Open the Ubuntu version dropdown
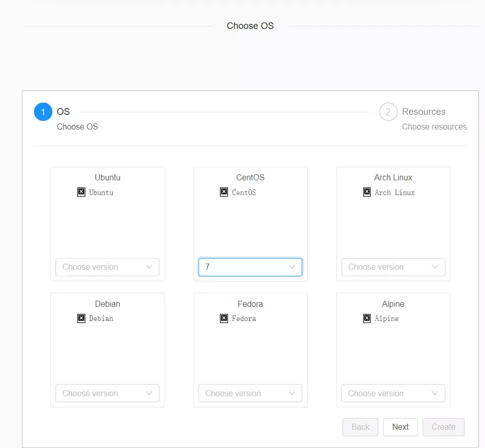485x448 pixels. pyautogui.click(x=107, y=267)
